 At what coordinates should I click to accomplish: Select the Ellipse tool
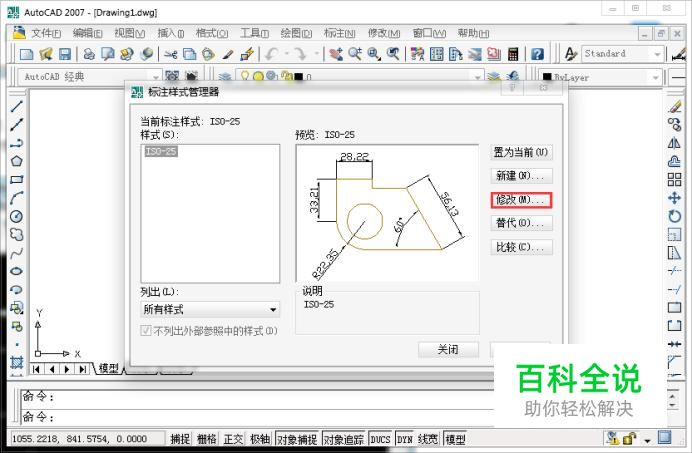16,271
